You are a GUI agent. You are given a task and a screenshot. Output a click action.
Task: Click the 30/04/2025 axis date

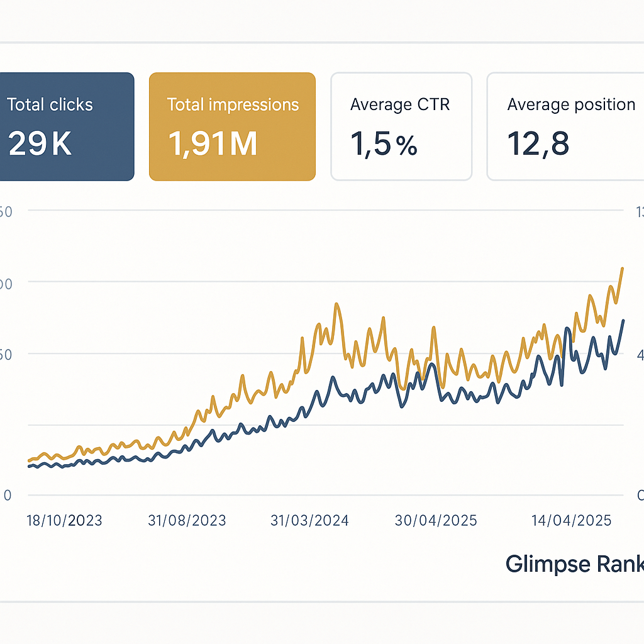(436, 521)
